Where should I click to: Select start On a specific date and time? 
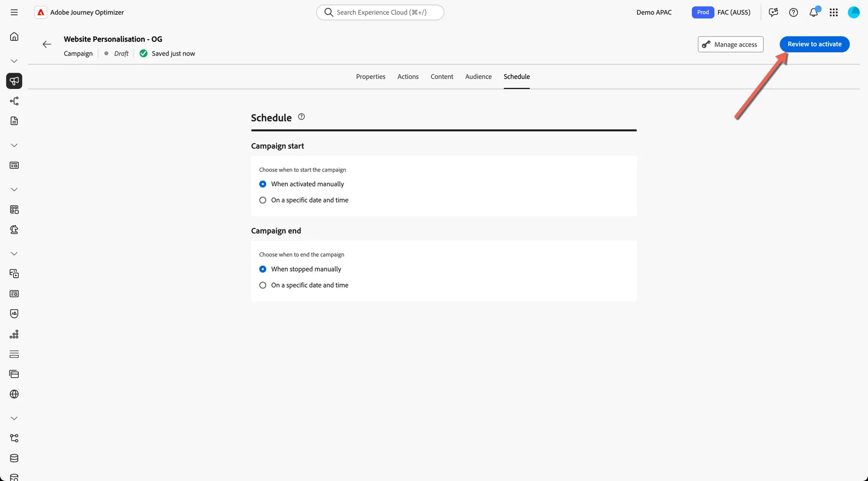tap(303, 200)
